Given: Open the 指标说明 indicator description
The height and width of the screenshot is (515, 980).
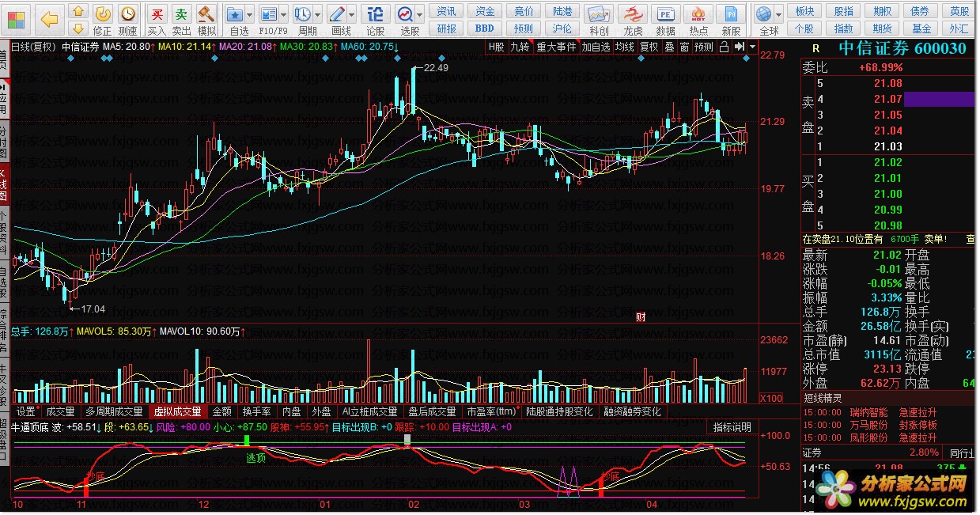Looking at the screenshot, I should click(x=732, y=427).
